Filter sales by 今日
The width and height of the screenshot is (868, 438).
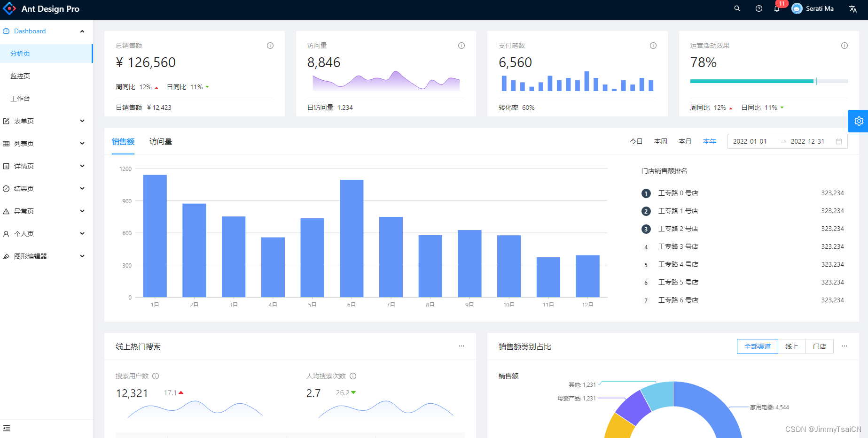tap(636, 141)
